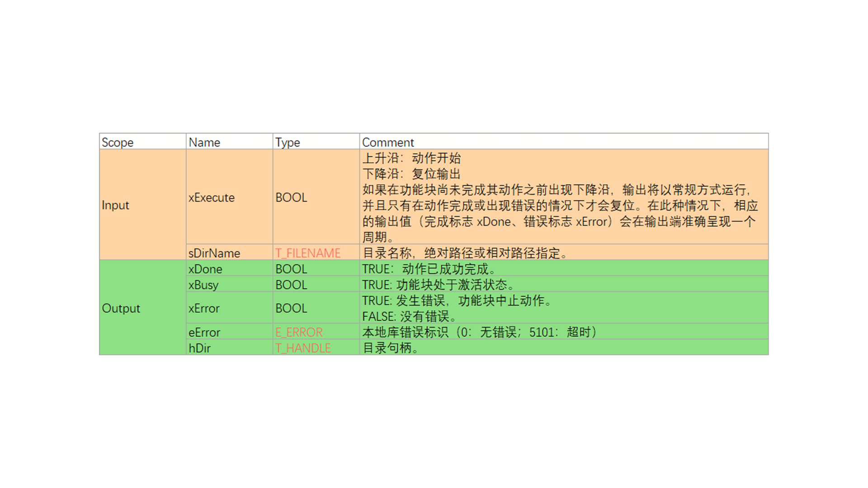The image size is (868, 488).
Task: Click the E_ERROR type link
Action: [299, 332]
